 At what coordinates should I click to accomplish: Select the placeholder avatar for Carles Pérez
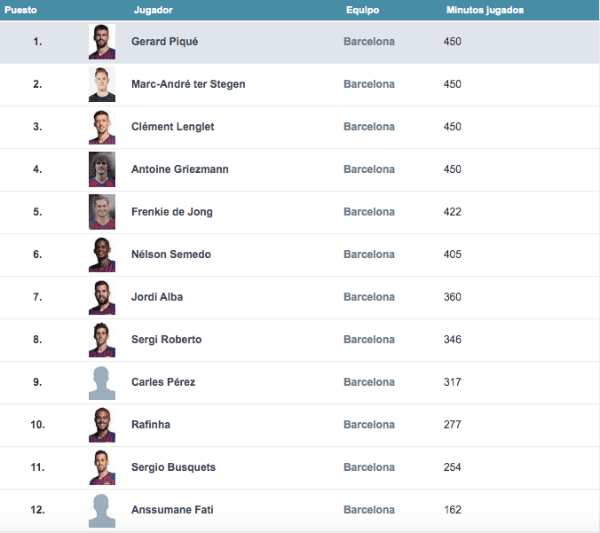click(x=102, y=382)
